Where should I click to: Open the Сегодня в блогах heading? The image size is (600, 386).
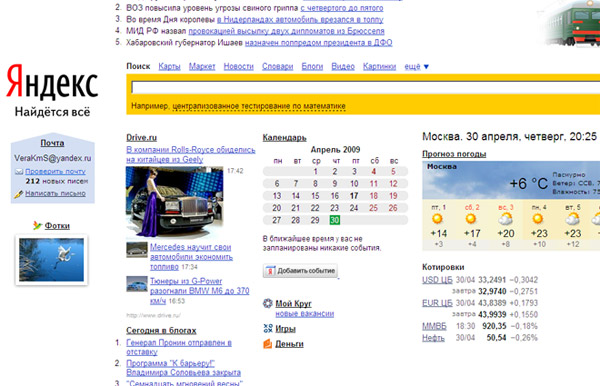click(x=161, y=331)
